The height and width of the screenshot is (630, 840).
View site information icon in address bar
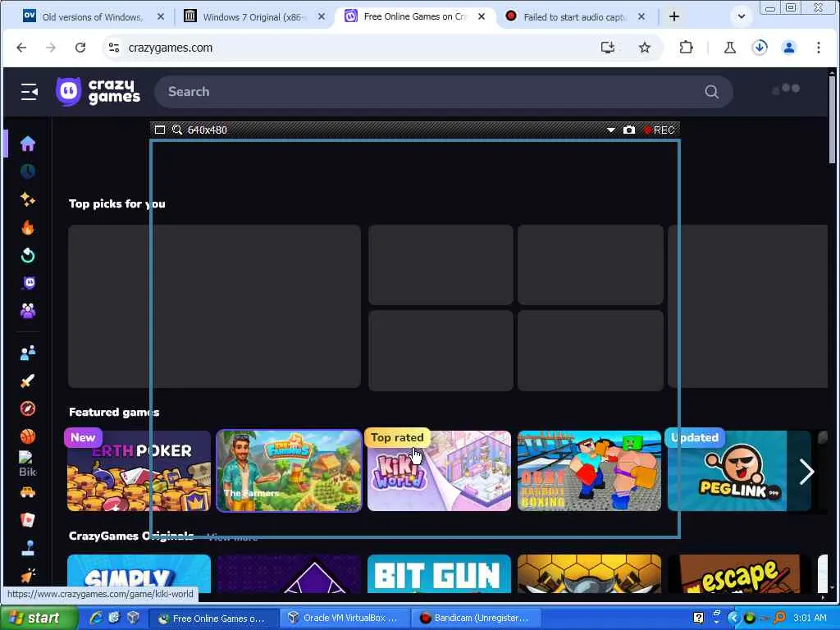click(x=114, y=48)
